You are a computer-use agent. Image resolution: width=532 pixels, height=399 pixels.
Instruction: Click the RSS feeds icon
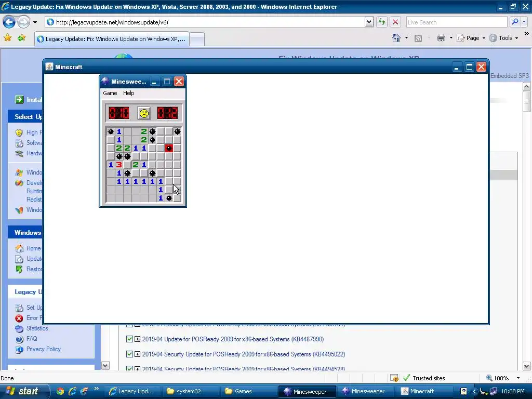[x=418, y=38]
